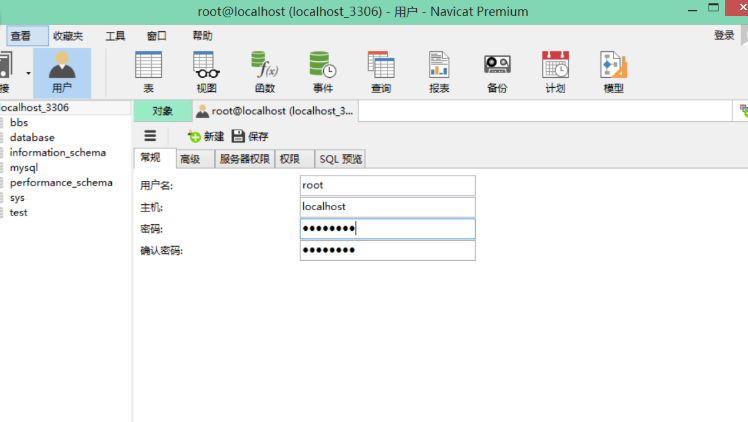Open the 用户 (User) toolbar icon

tap(62, 72)
